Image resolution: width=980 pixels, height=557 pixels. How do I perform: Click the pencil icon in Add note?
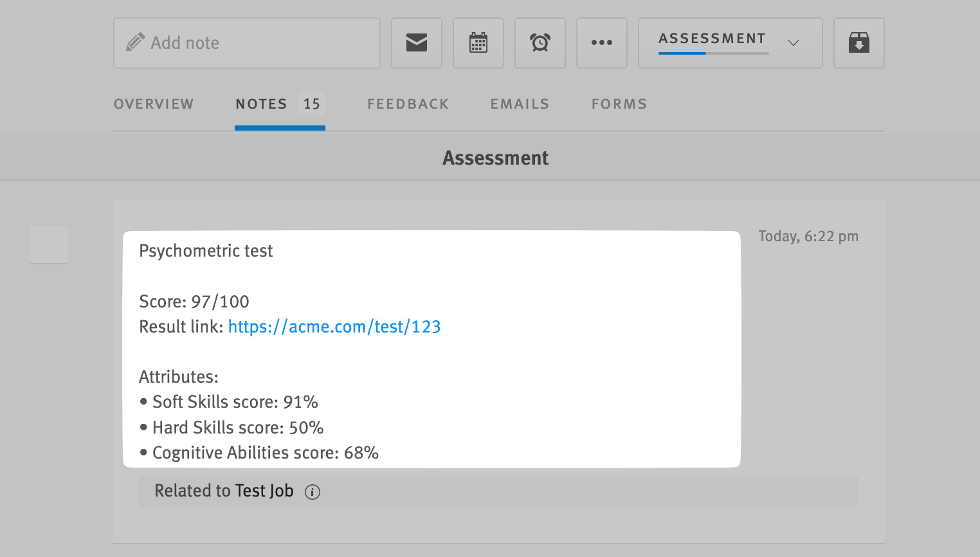[135, 42]
